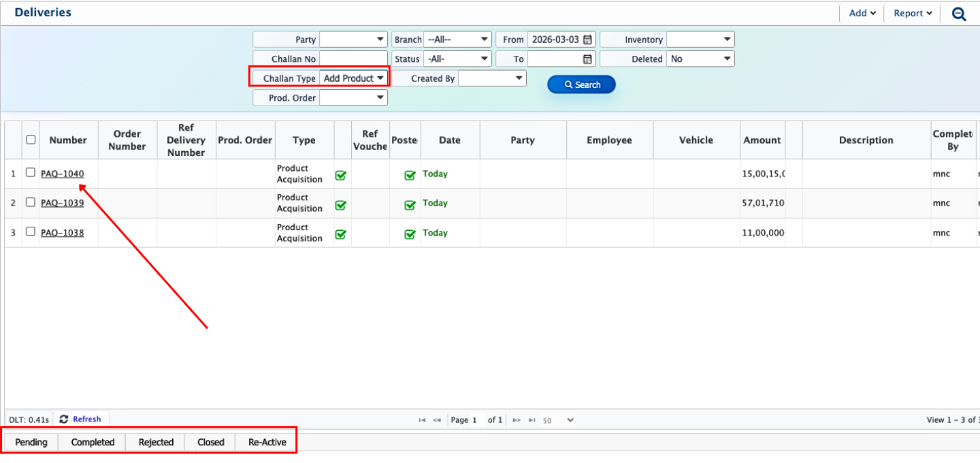
Task: Tick the checkbox for row PAQ-1040
Action: click(31, 173)
